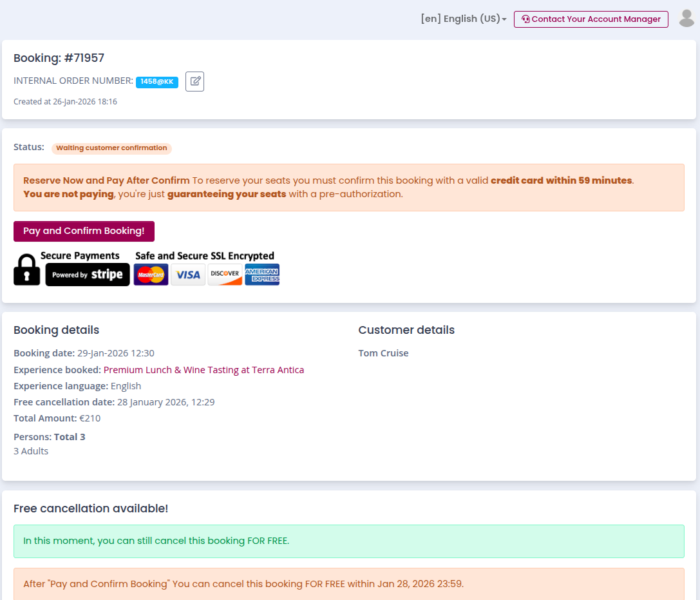This screenshot has height=600, width=700.
Task: Click the Reserve Now and Pay After Confirm alert
Action: coord(348,188)
